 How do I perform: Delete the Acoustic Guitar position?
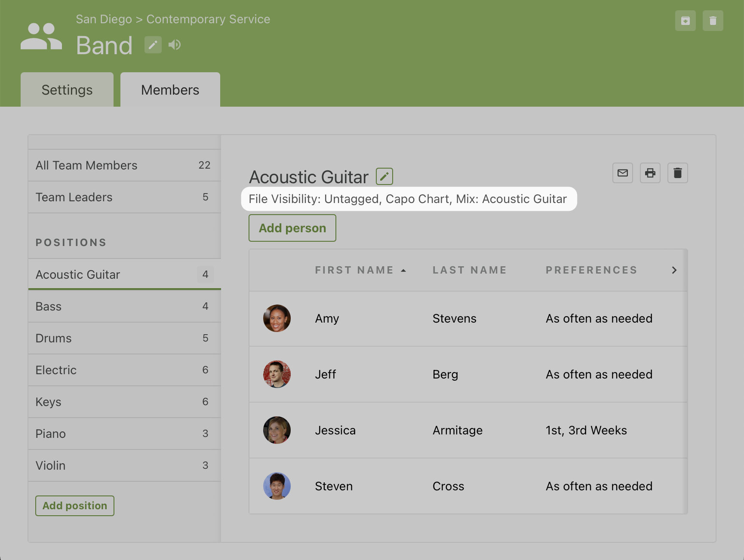tap(677, 173)
